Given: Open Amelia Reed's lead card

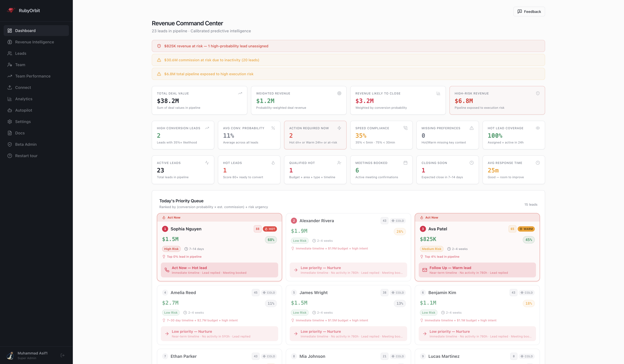Looking at the screenshot, I should pos(219,315).
